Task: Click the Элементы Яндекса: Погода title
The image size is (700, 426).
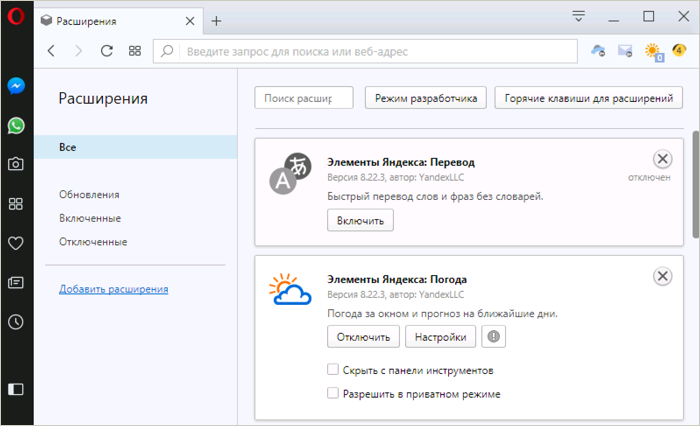Action: pos(397,280)
